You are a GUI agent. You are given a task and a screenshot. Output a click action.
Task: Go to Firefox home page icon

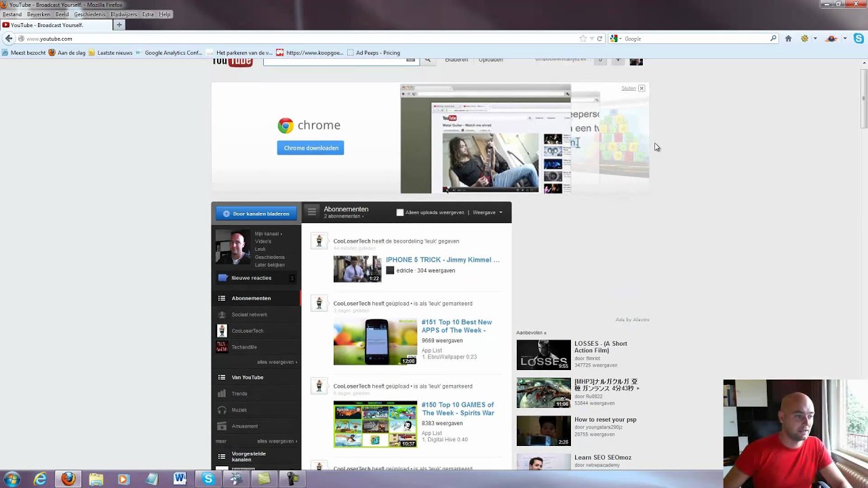coord(788,39)
